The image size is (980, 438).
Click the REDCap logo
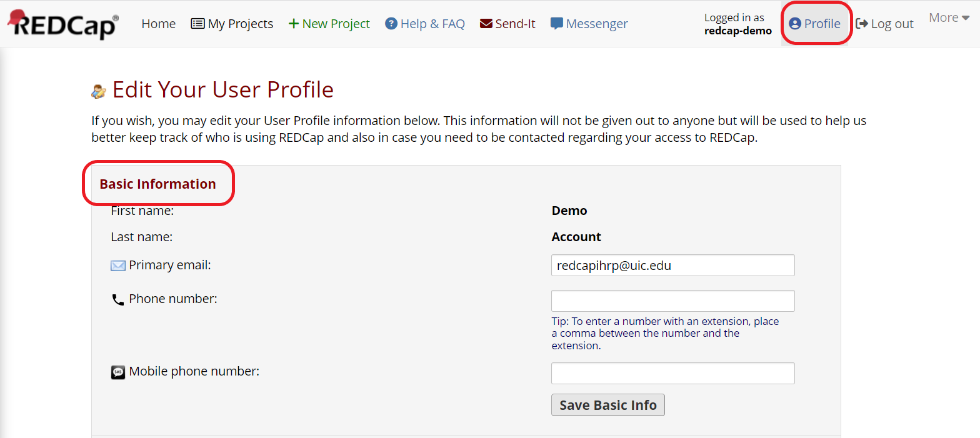point(62,24)
